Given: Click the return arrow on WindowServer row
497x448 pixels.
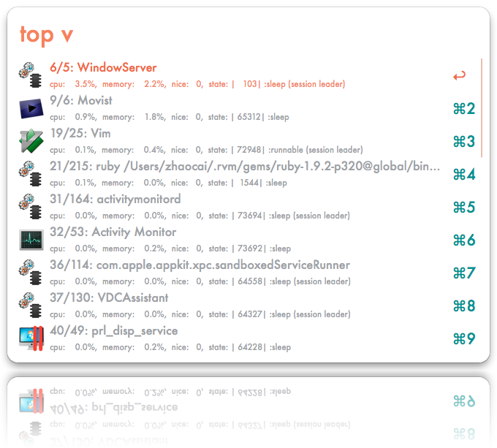Looking at the screenshot, I should 459,75.
